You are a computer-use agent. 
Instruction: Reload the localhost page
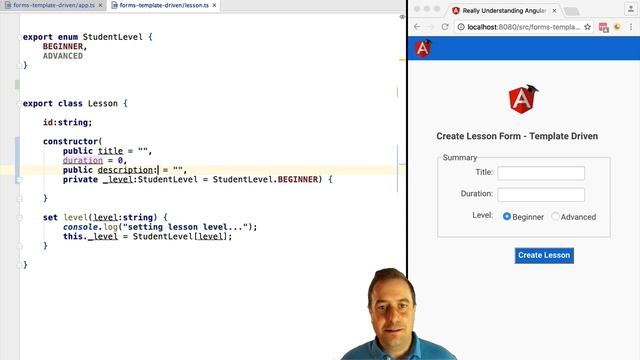pyautogui.click(x=445, y=27)
